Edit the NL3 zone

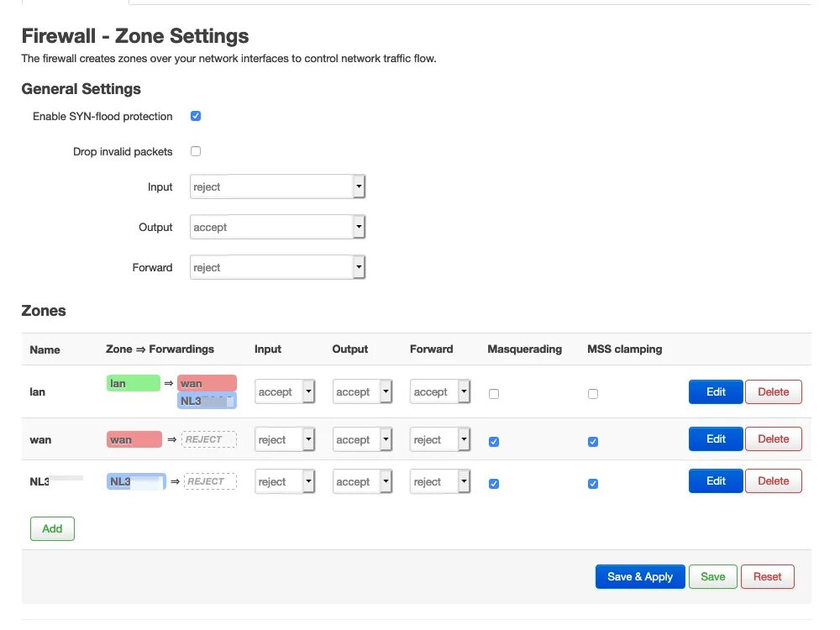(x=716, y=480)
